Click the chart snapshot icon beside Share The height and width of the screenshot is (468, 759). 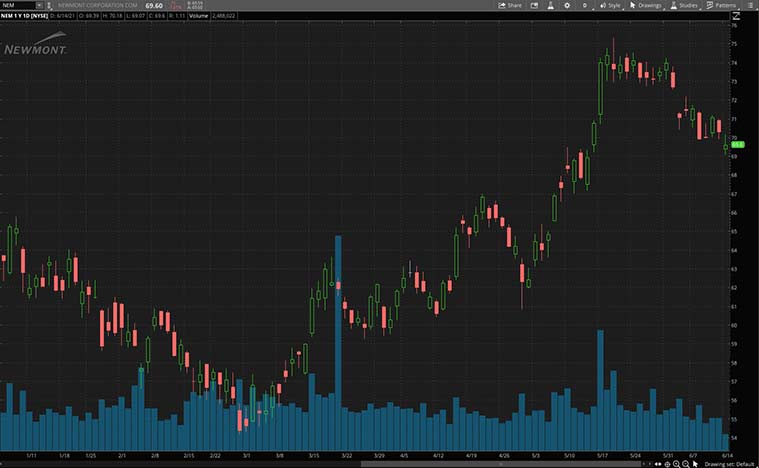click(534, 5)
